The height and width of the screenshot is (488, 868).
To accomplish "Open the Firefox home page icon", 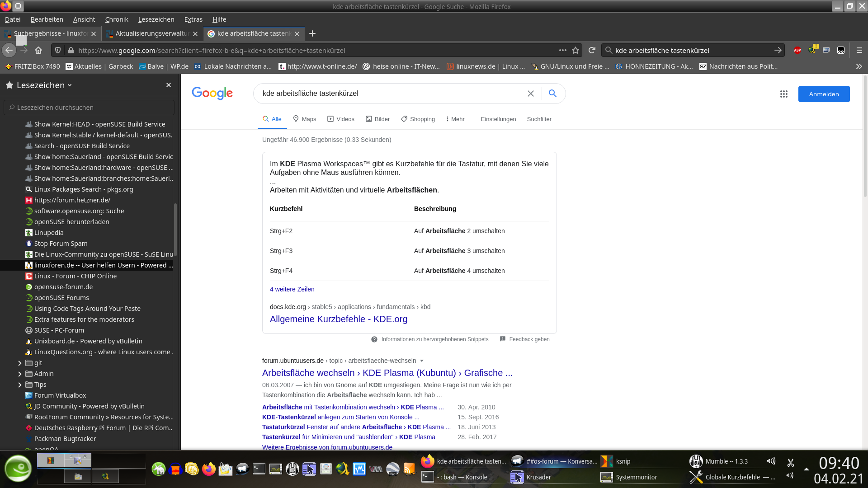I will point(38,50).
